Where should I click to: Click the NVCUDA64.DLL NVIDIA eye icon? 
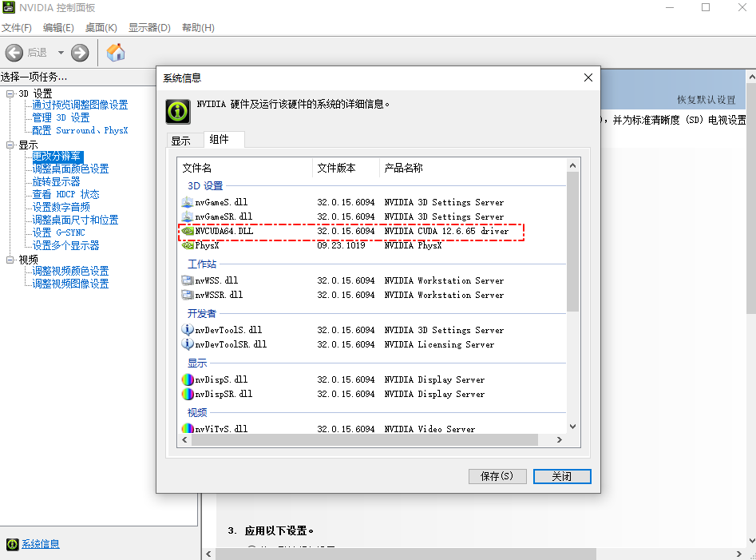coord(187,231)
